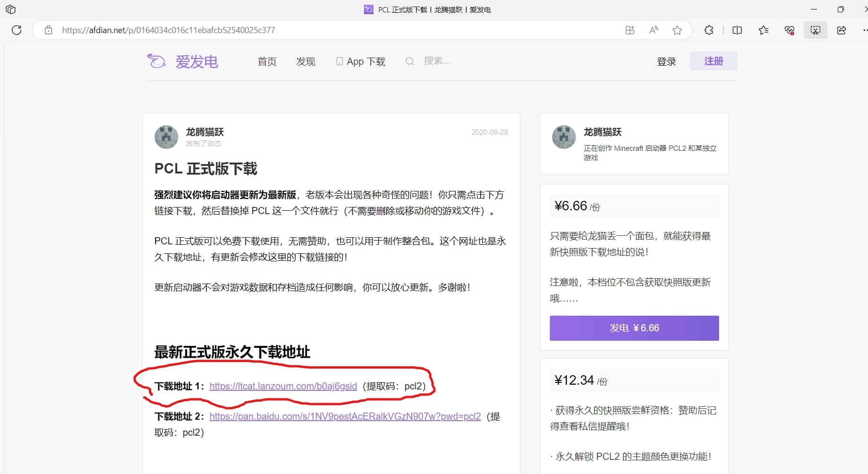View site permissions via the lock icon

[48, 30]
